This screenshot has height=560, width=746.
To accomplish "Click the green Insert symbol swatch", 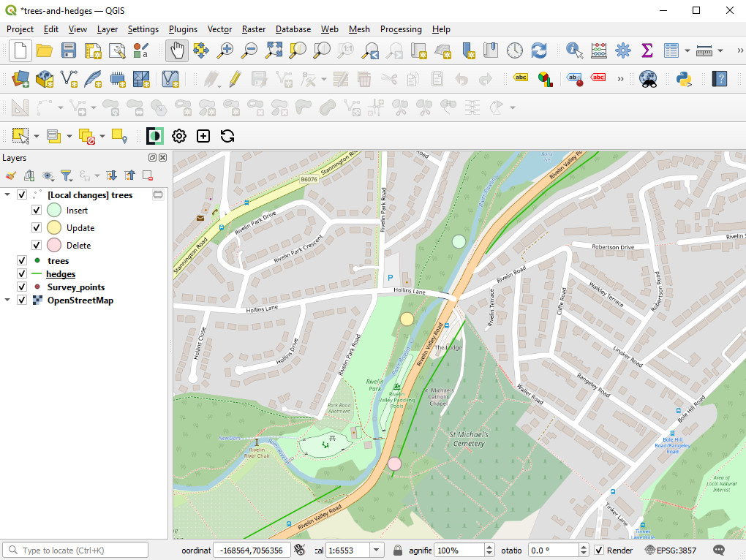I will click(x=54, y=210).
